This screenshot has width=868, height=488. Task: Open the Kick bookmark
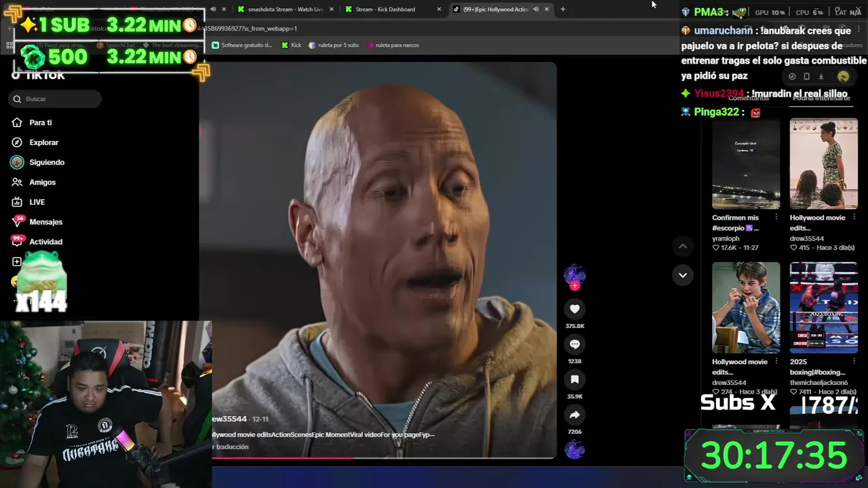point(292,45)
